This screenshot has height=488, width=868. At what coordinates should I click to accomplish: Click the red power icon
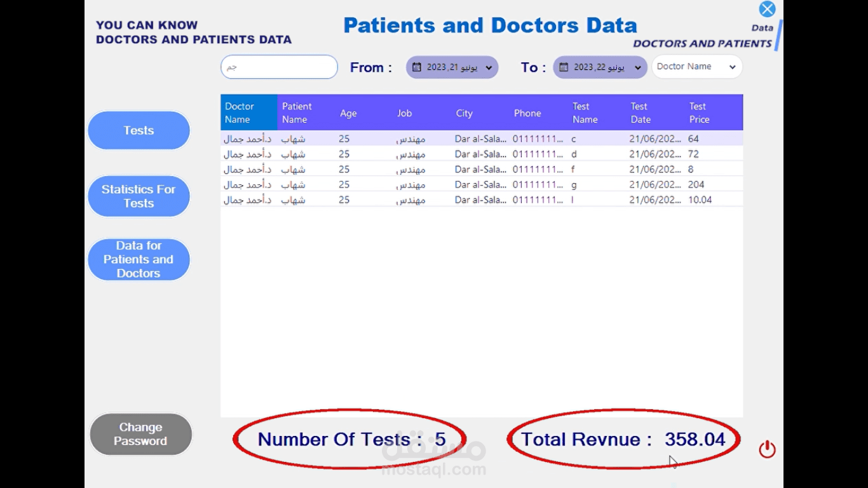[767, 449]
